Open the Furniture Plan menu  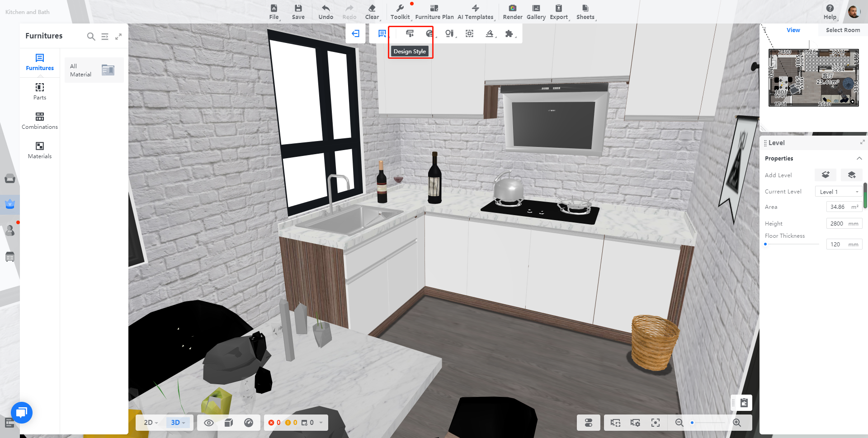click(434, 12)
